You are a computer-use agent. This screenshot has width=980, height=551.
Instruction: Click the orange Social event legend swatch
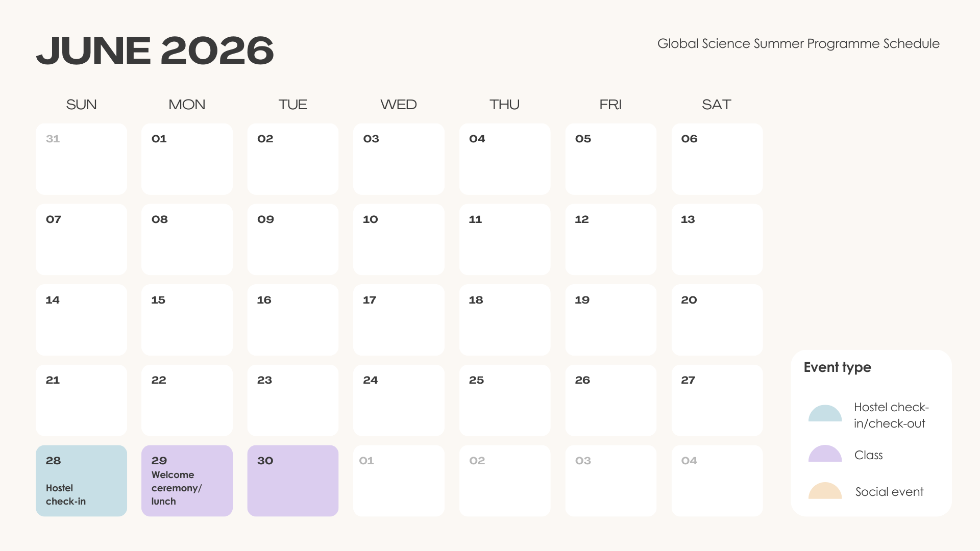pos(825,491)
